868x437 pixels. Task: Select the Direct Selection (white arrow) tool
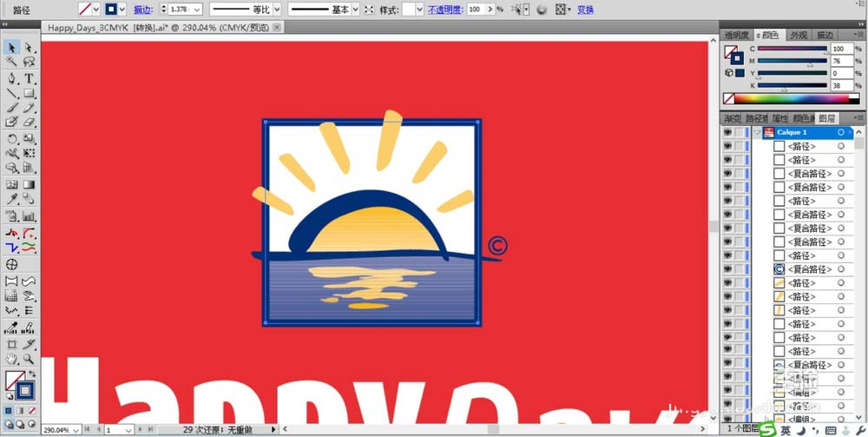click(x=29, y=47)
